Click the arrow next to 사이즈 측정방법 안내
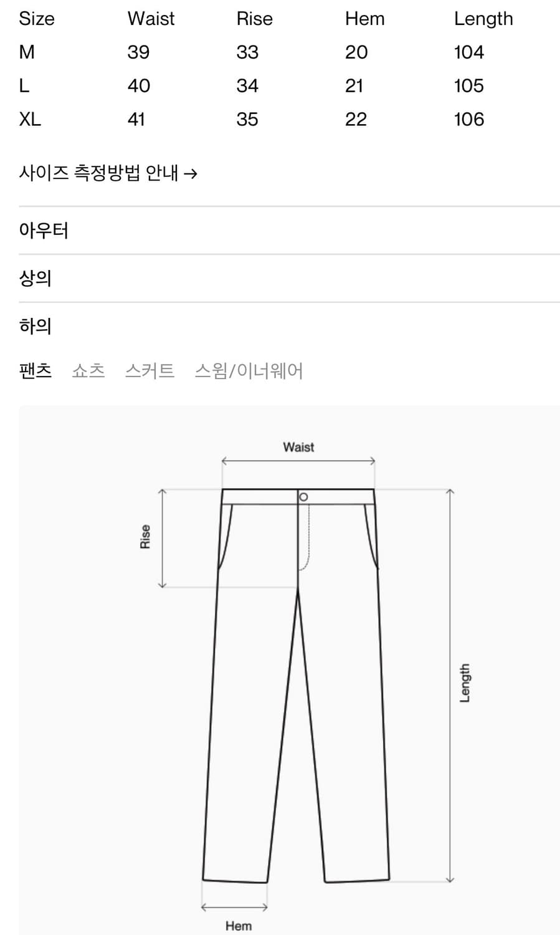The width and height of the screenshot is (560, 935). 192,173
